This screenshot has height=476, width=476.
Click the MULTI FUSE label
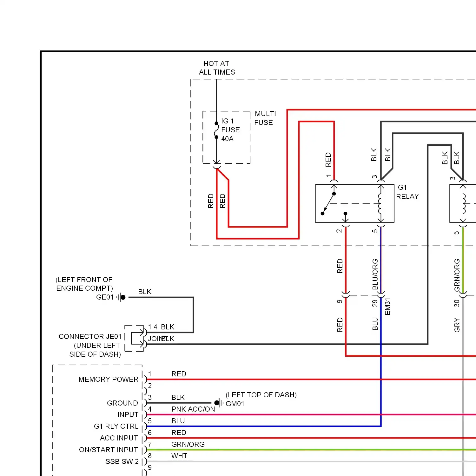pos(265,118)
